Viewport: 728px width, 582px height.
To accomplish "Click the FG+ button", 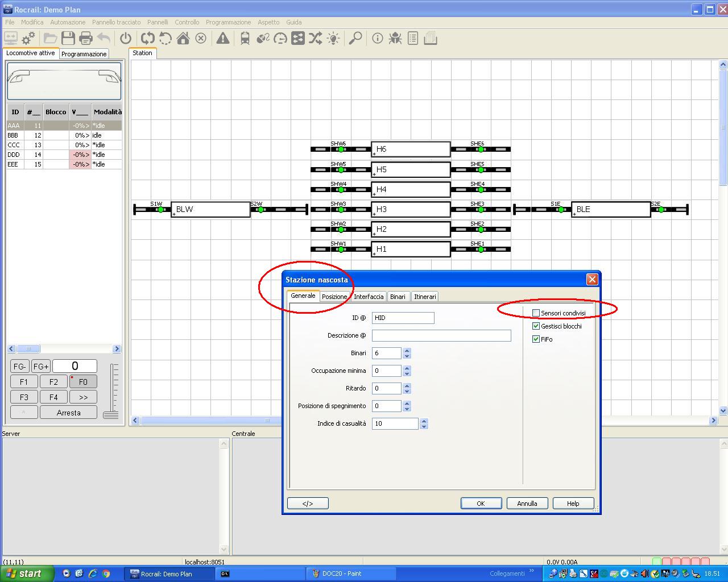I will pyautogui.click(x=40, y=367).
